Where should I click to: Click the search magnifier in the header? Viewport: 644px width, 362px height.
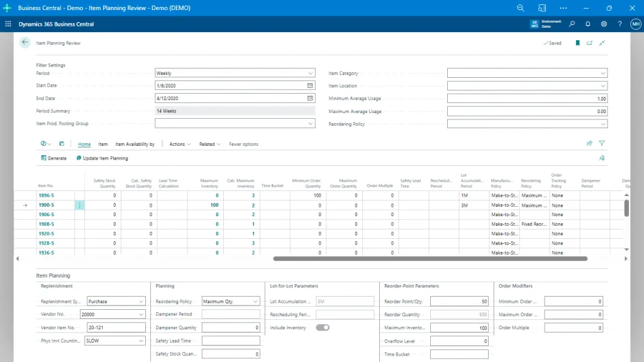coord(572,24)
